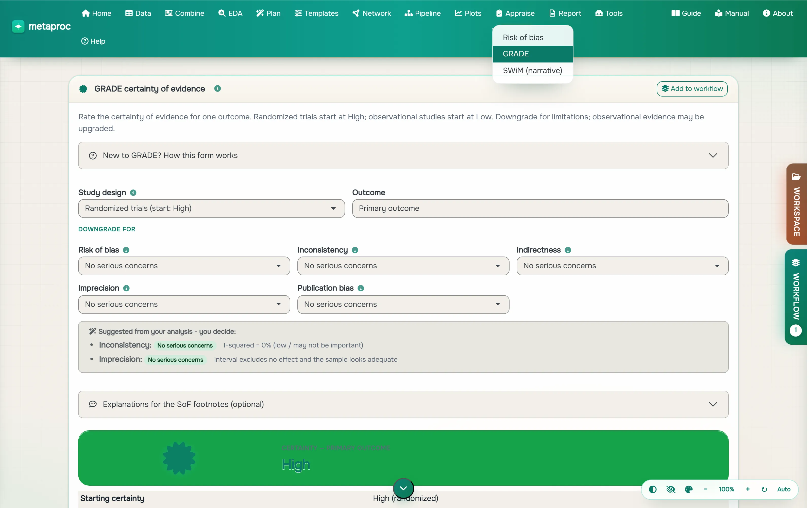Show the Study design info tooltip icon
Viewport: 812px width, 508px height.
(133, 193)
